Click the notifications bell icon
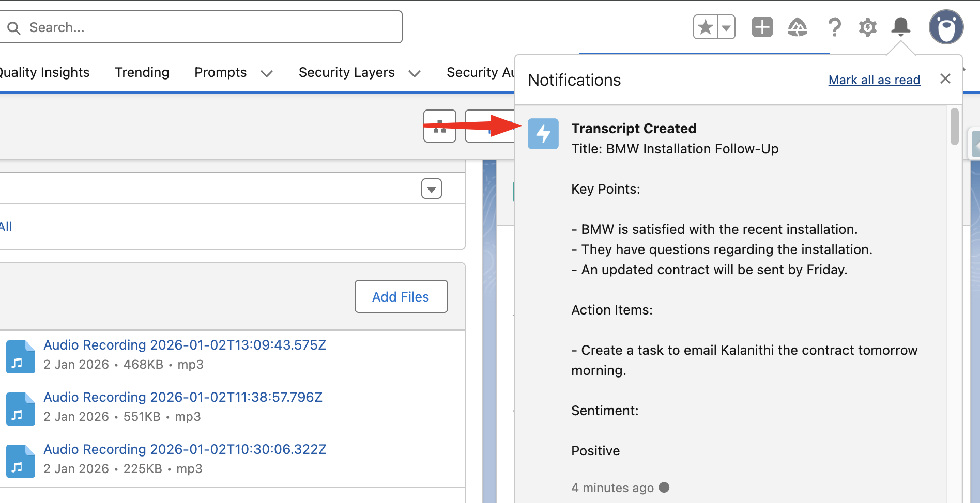The height and width of the screenshot is (503, 980). pos(900,27)
